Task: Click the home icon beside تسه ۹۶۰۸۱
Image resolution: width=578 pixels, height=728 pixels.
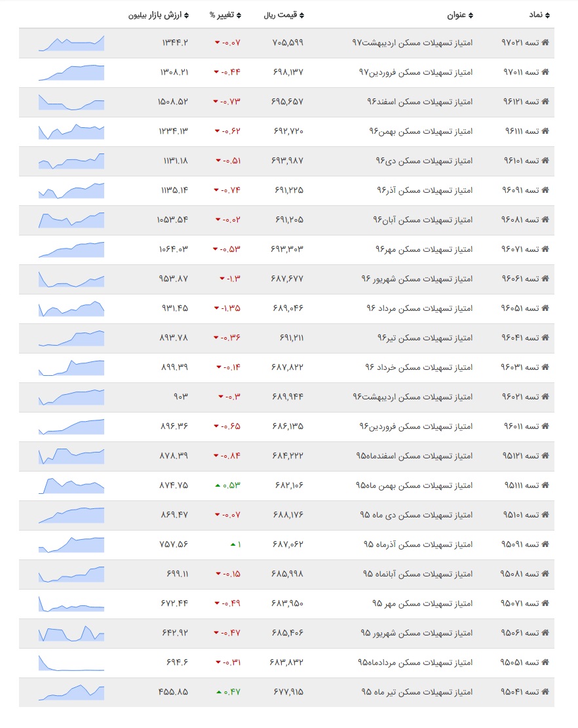Action: click(545, 219)
